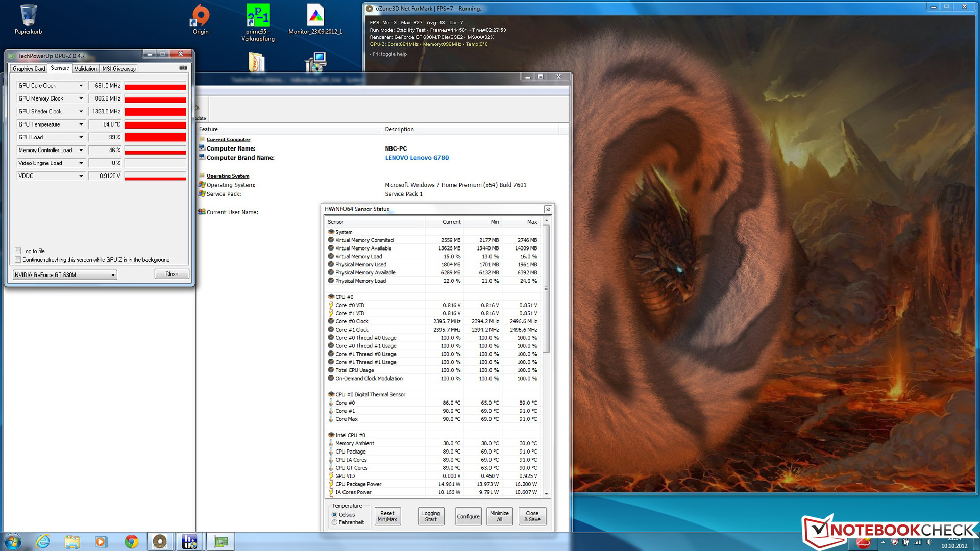Click the GPU Load red graph bar
Viewport: 980px width, 551px height.
pos(155,137)
